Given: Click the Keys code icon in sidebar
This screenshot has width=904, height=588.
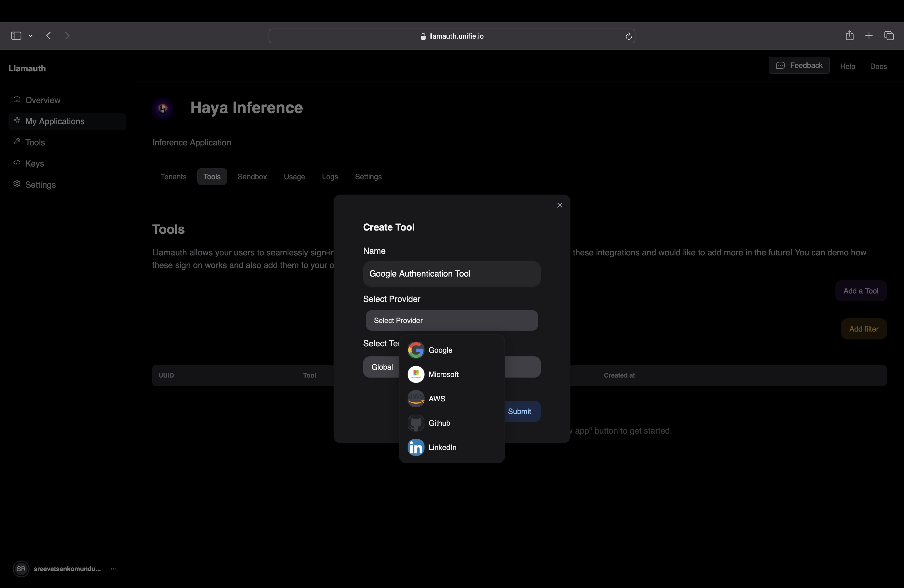Looking at the screenshot, I should coord(17,163).
